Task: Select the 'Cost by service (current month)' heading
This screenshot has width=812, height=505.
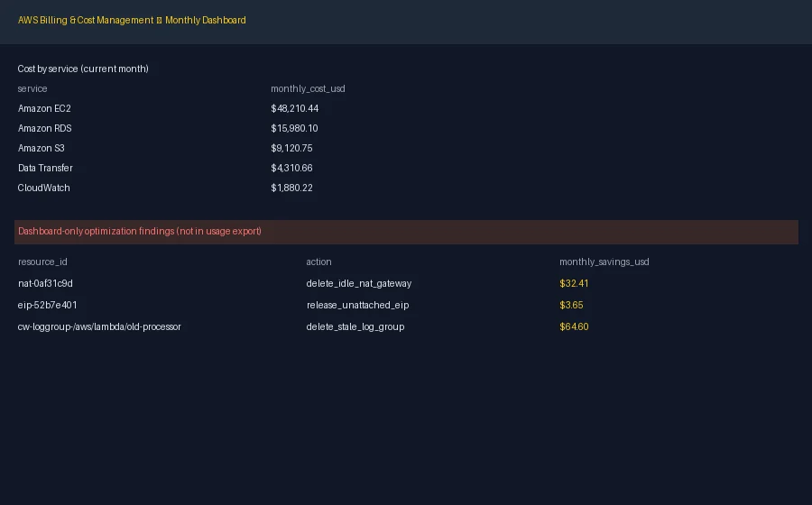Action: pos(83,69)
